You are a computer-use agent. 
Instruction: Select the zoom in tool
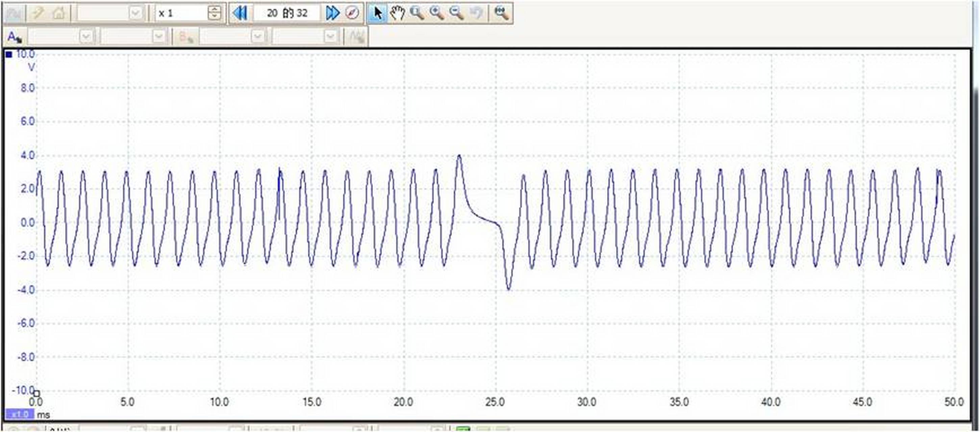pyautogui.click(x=437, y=13)
